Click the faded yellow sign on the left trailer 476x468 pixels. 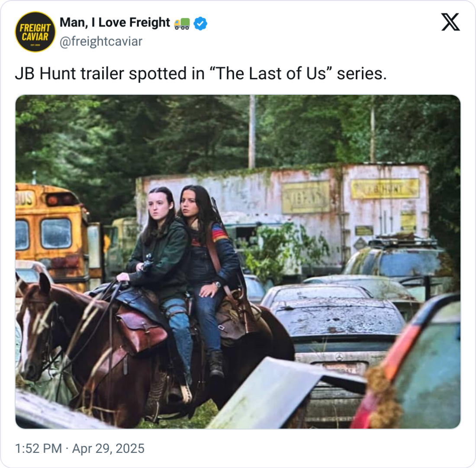[x=306, y=198]
